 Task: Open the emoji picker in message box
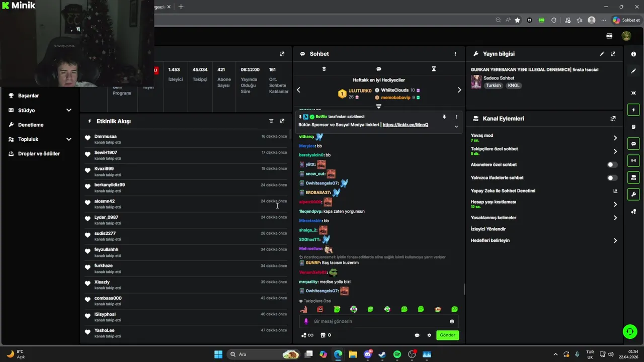(x=452, y=321)
